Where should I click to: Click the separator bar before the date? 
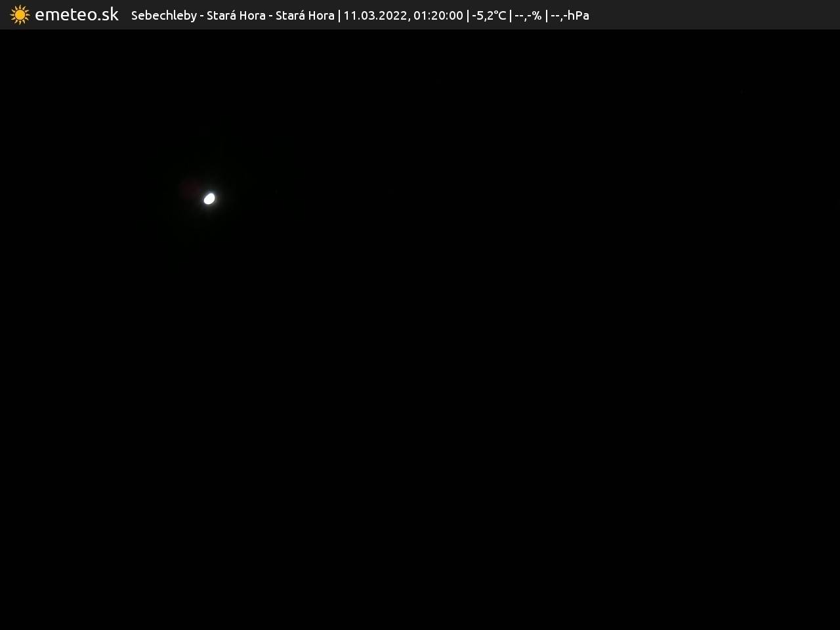pos(339,15)
